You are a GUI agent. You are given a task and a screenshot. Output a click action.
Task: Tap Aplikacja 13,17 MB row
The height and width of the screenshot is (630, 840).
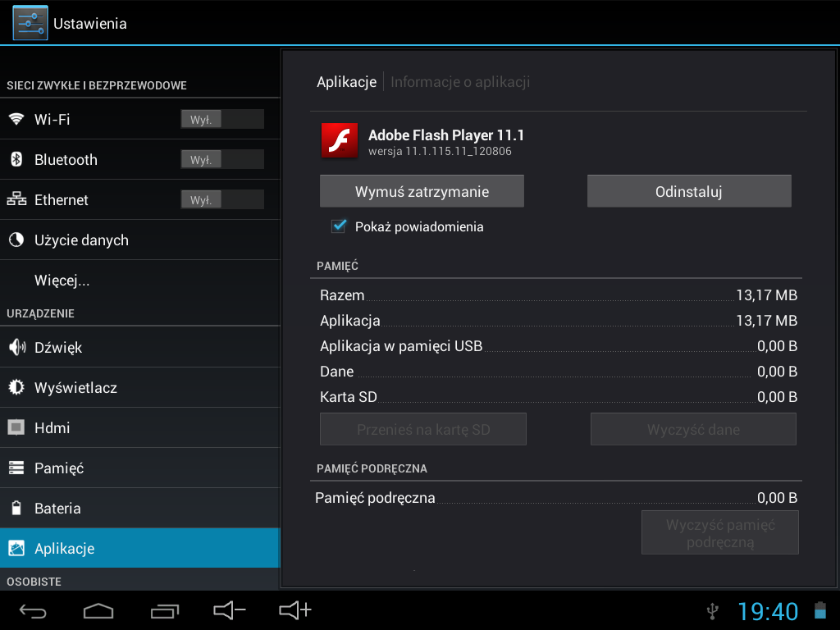click(x=558, y=321)
